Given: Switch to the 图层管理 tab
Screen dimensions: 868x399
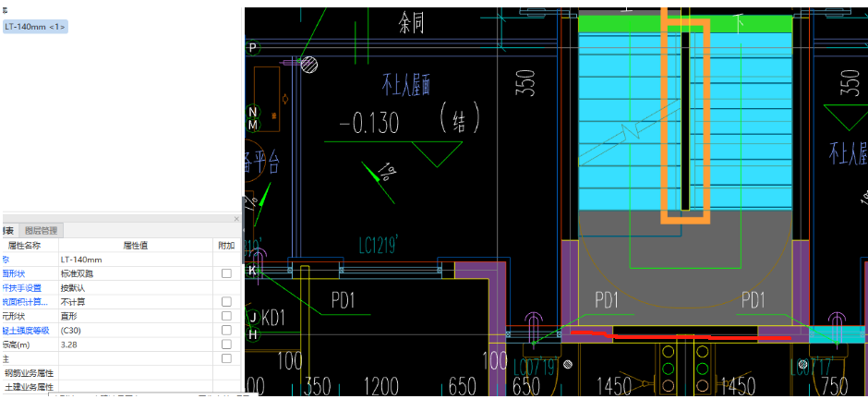Looking at the screenshot, I should [42, 230].
